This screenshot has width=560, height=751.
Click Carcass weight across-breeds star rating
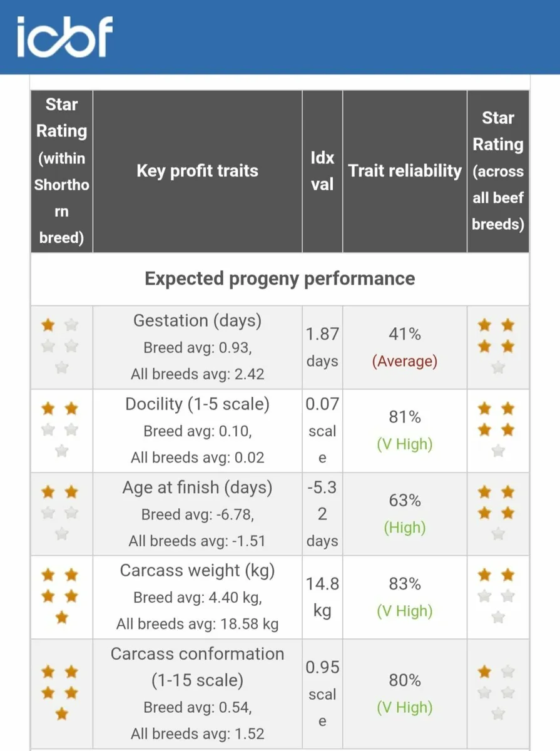click(x=497, y=596)
